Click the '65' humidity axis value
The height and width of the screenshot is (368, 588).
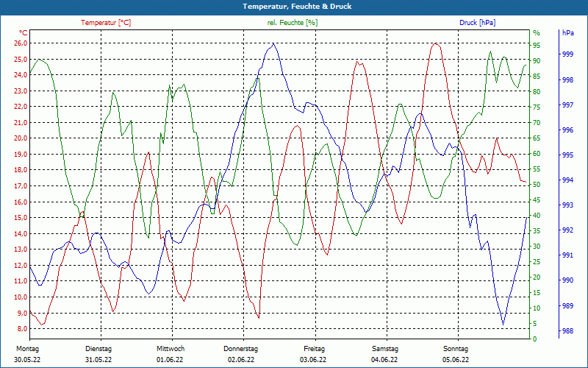point(537,138)
